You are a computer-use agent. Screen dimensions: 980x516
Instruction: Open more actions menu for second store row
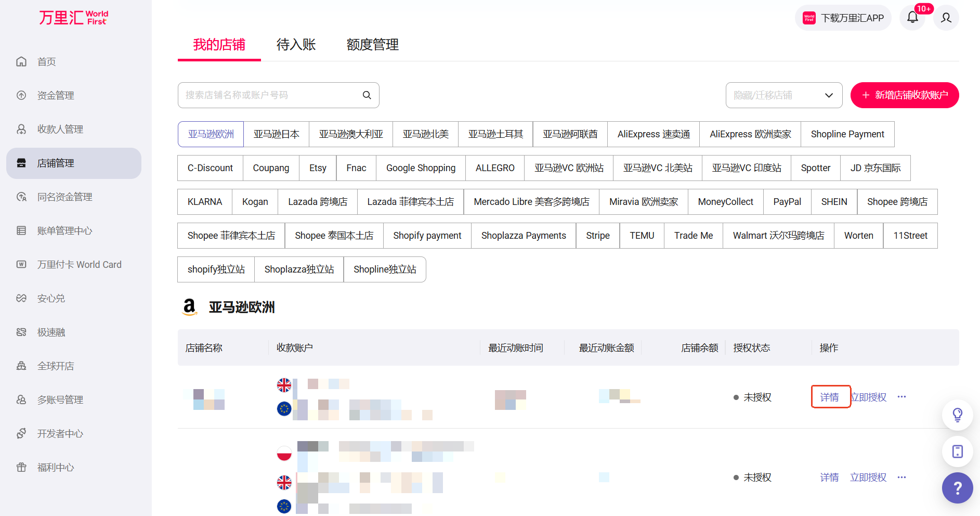point(901,478)
